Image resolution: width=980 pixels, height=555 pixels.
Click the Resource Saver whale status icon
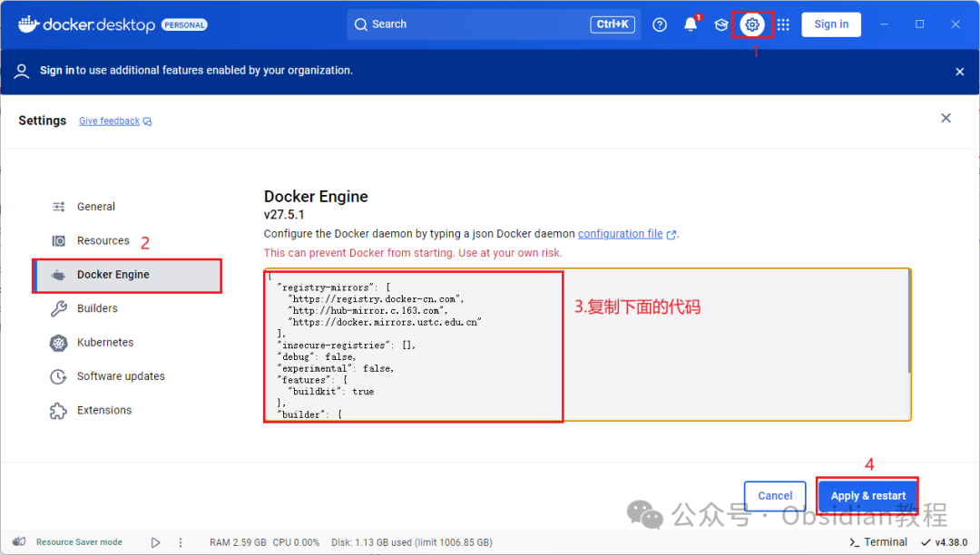pyautogui.click(x=19, y=541)
